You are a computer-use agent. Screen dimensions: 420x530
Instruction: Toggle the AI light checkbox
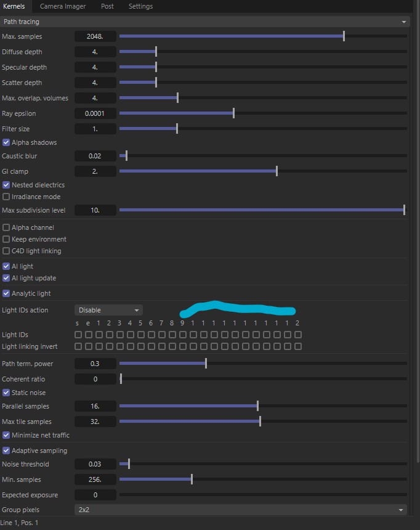(6, 266)
